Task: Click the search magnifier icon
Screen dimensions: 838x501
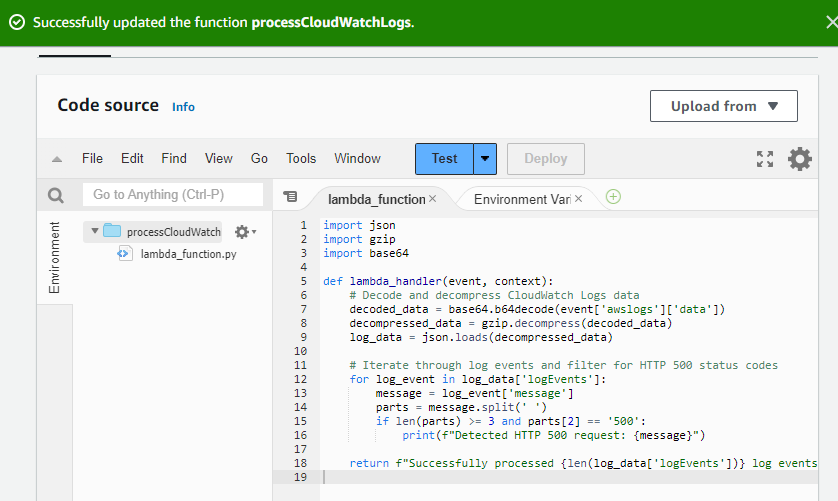Action: coord(56,196)
